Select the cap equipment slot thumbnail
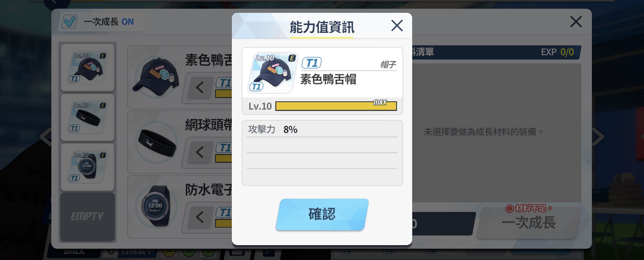 coord(87,68)
